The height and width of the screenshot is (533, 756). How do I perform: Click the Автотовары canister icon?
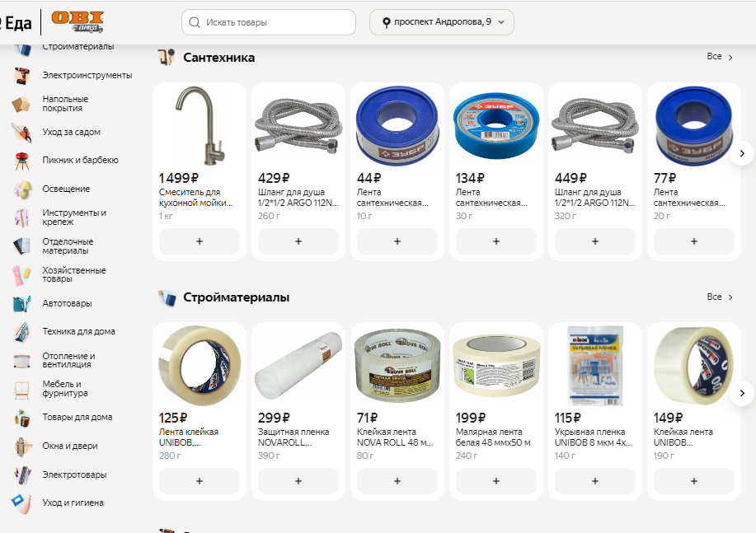pos(21,304)
